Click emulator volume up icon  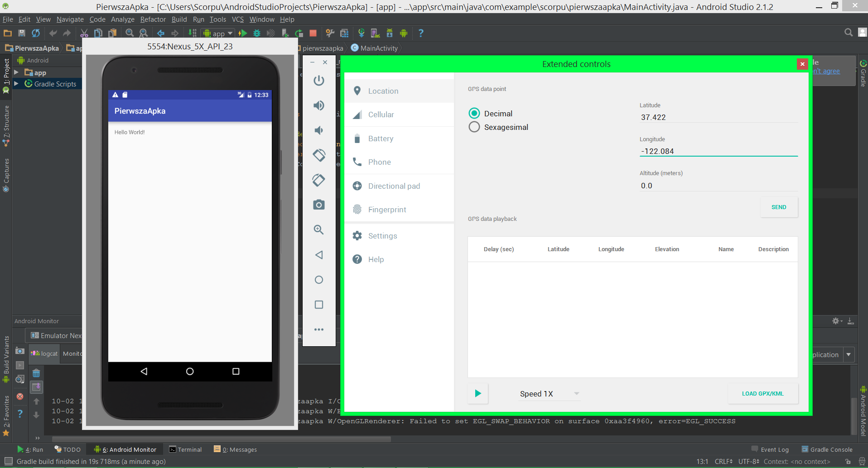click(319, 105)
